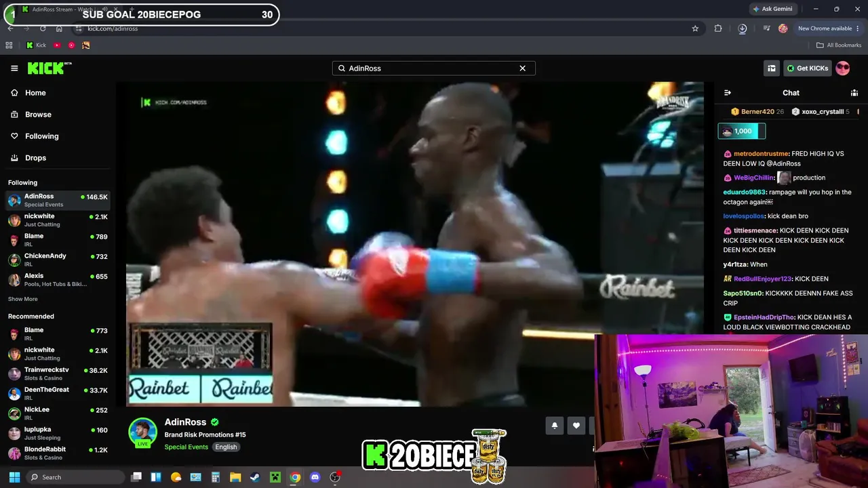Open the All Bookmarks folder
Viewport: 868px width, 488px height.
point(839,45)
